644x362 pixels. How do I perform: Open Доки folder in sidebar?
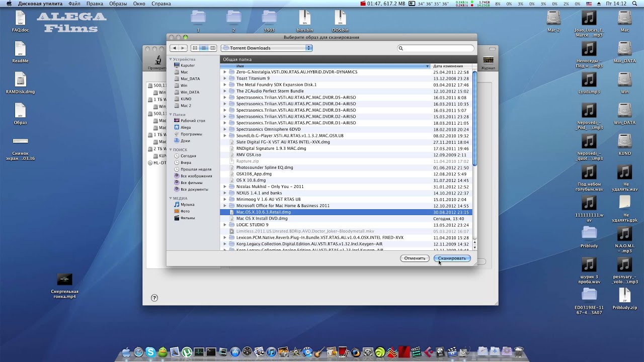pos(185,141)
